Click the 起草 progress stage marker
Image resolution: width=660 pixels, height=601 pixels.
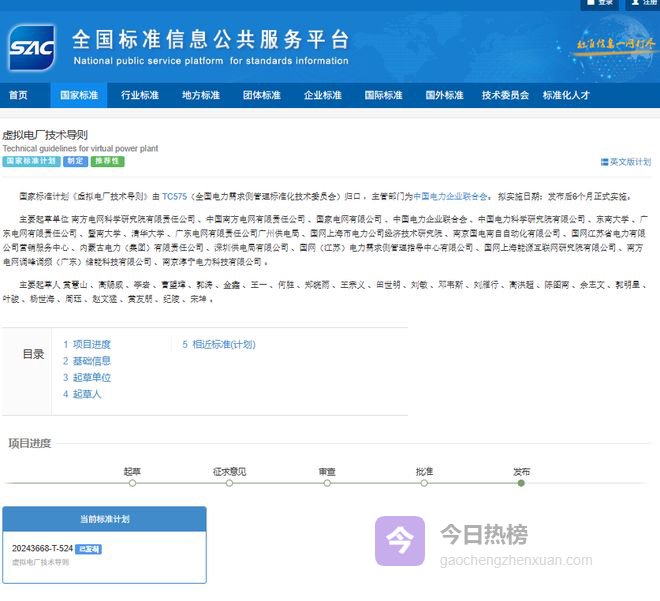tap(132, 482)
